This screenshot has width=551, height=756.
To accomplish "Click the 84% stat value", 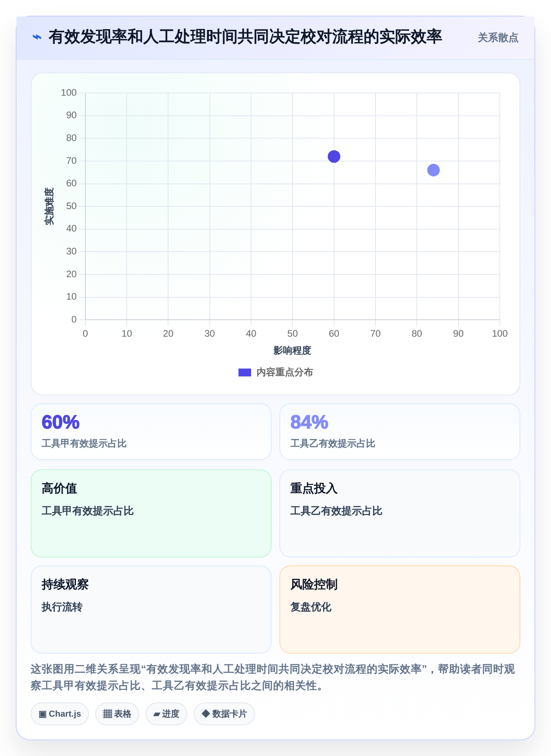I will (x=309, y=422).
